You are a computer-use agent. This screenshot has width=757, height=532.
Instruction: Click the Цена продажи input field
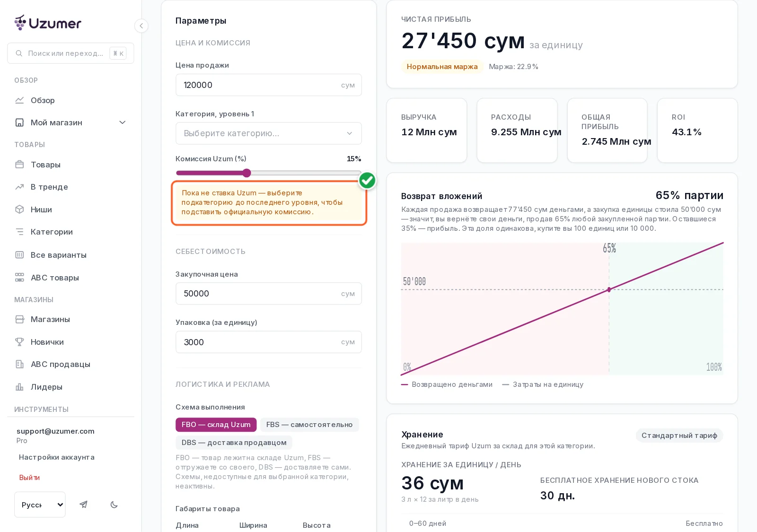click(x=269, y=85)
